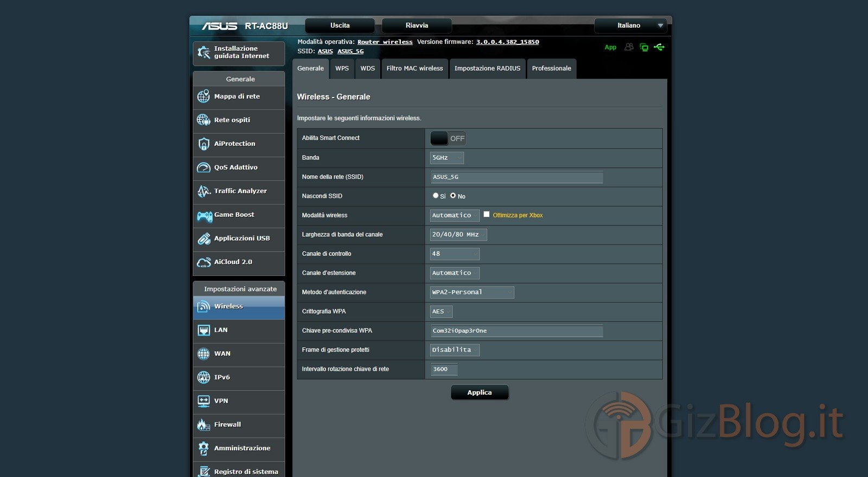Switch to the Impostazione RADIUS tab
The image size is (868, 477).
487,68
